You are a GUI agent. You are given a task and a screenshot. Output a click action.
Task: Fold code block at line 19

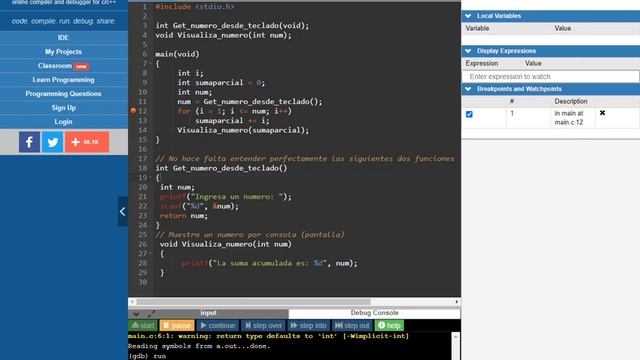coord(150,178)
